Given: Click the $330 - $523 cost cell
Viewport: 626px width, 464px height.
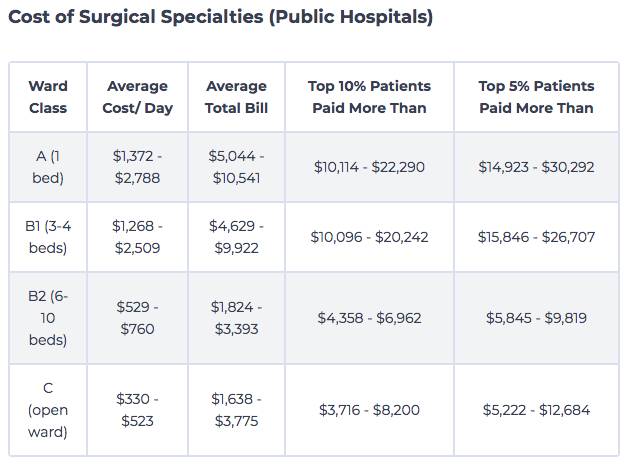Looking at the screenshot, I should click(x=137, y=410).
